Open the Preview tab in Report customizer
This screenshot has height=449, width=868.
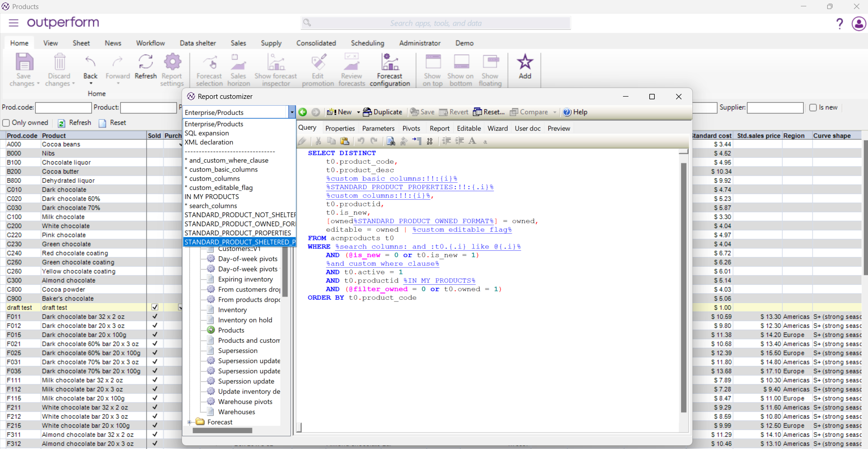click(x=559, y=128)
